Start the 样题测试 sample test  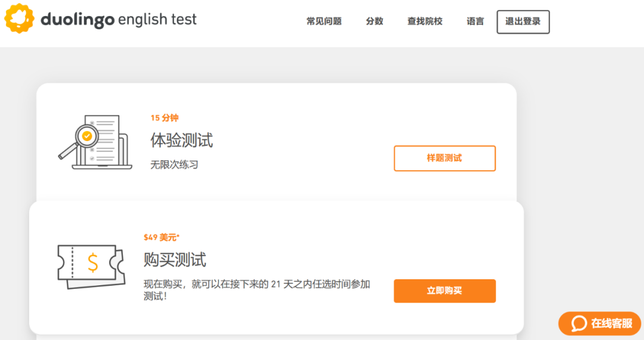[x=444, y=158]
